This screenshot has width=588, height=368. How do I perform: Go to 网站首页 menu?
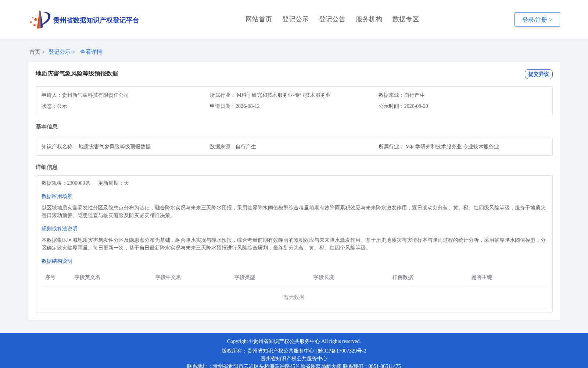click(x=259, y=19)
